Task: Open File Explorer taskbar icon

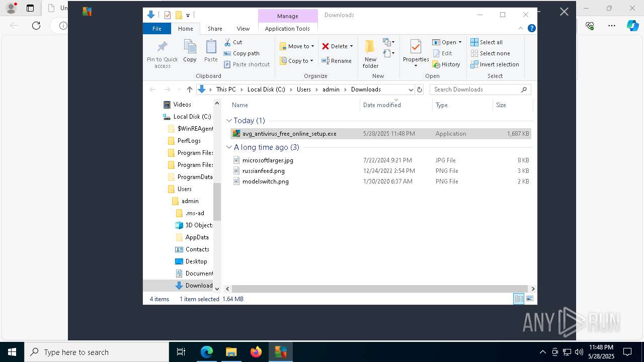Action: (x=231, y=352)
